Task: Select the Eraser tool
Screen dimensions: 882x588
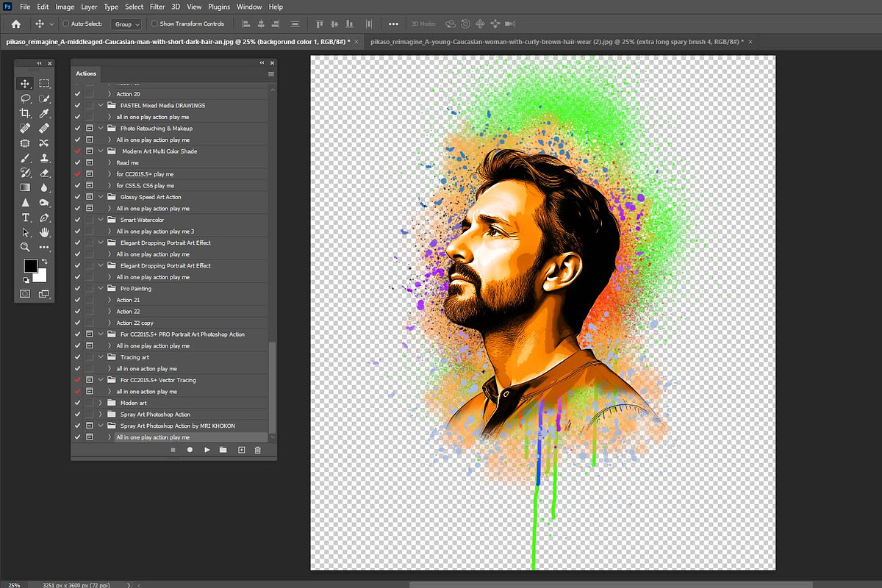Action: click(x=44, y=173)
